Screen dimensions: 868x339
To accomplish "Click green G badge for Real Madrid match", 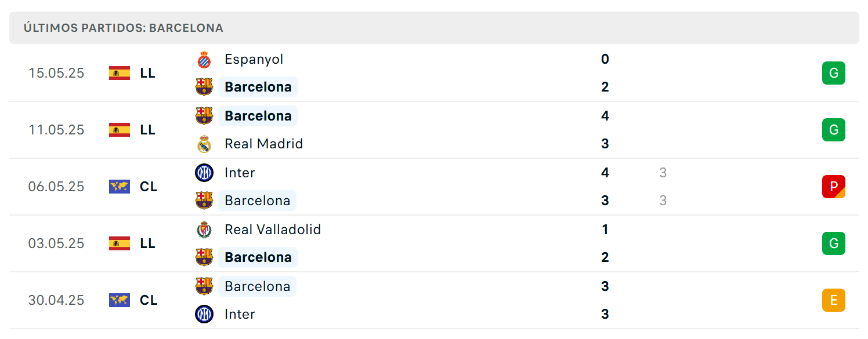I will [834, 130].
